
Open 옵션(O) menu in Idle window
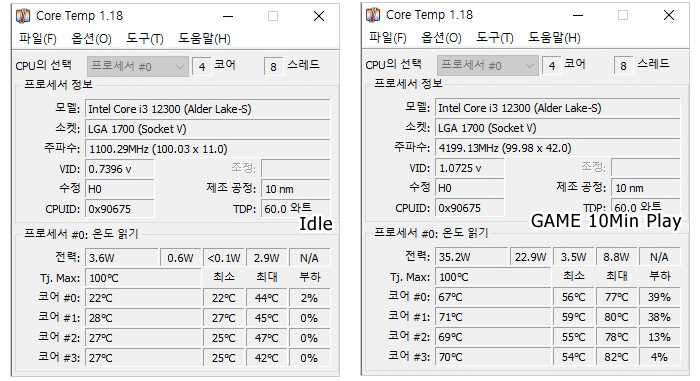[92, 38]
